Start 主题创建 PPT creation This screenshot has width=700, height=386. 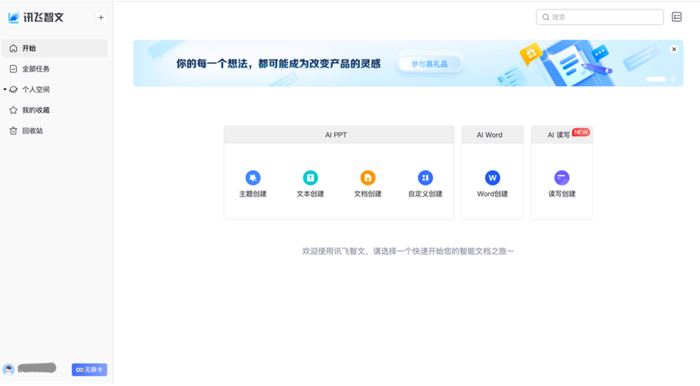[253, 183]
